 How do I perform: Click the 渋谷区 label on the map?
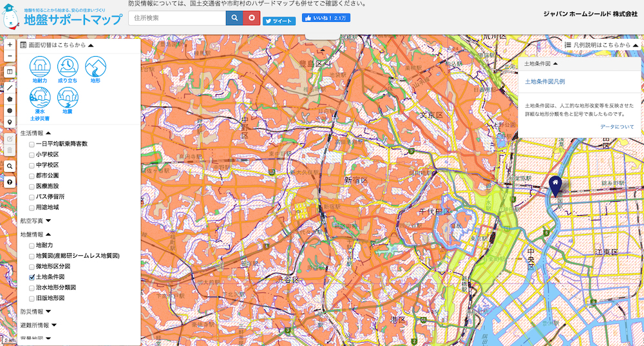click(x=288, y=280)
